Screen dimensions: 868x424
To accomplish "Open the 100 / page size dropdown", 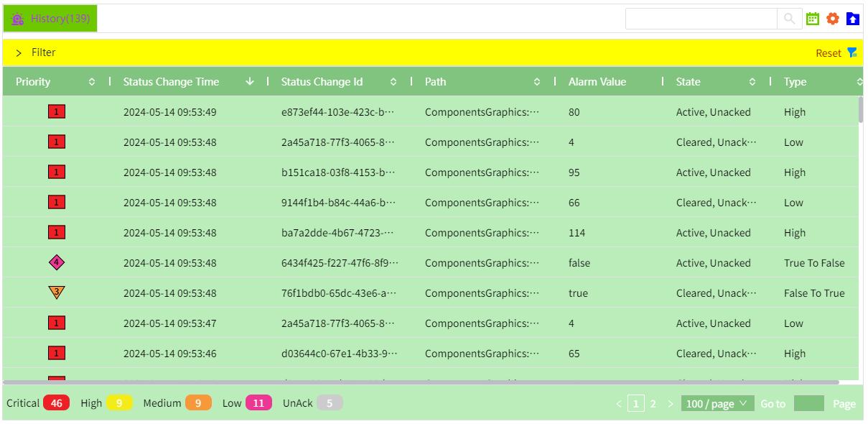I will tap(717, 404).
